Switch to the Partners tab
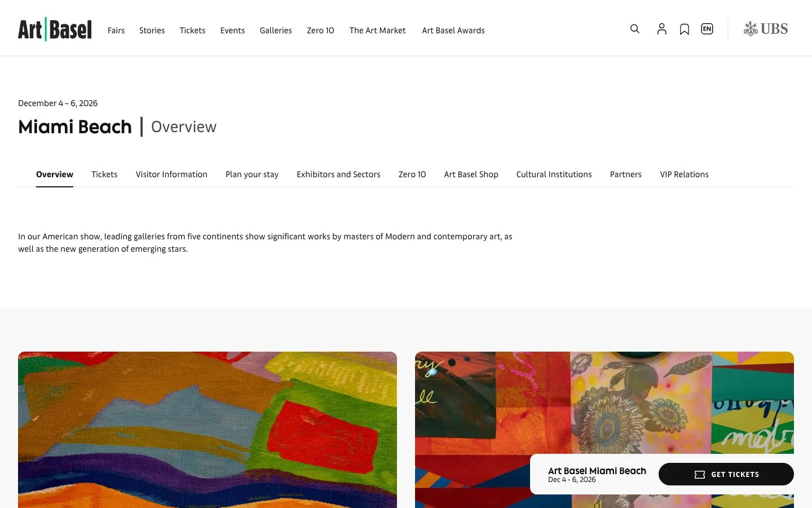This screenshot has height=508, width=812. pyautogui.click(x=626, y=174)
